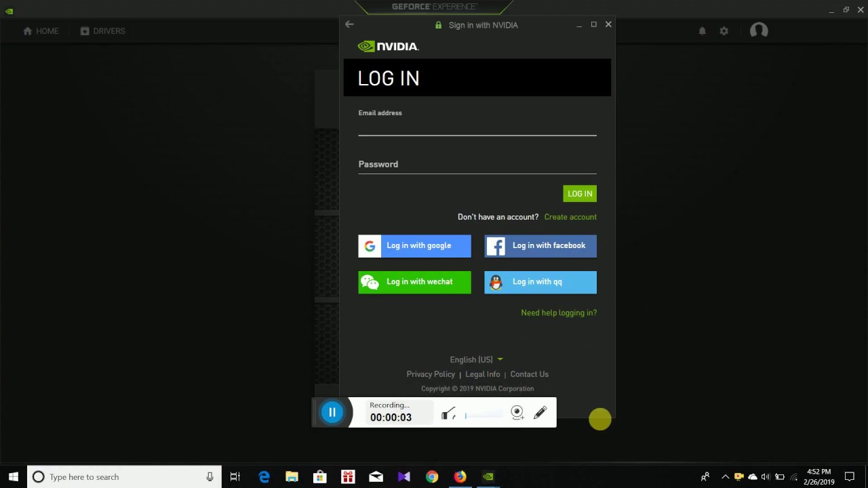
Task: Open the Privacy Policy link
Action: point(431,374)
